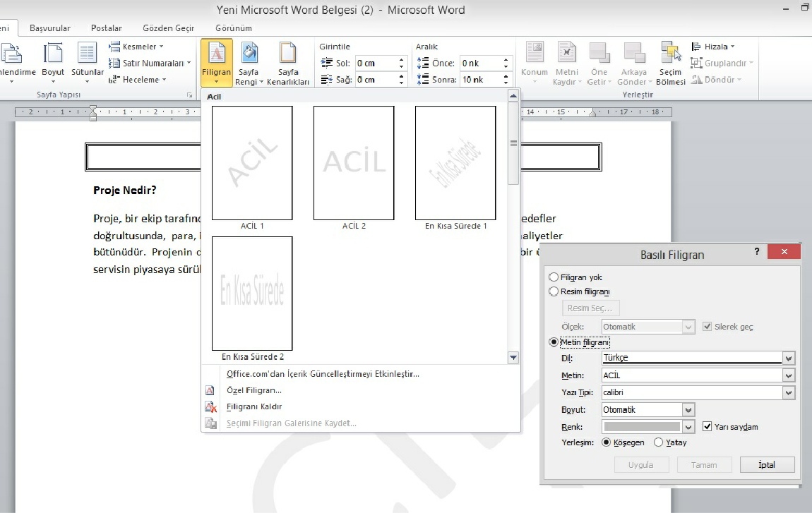
Task: Switch to the Gözden Geçir tab
Action: click(x=169, y=28)
